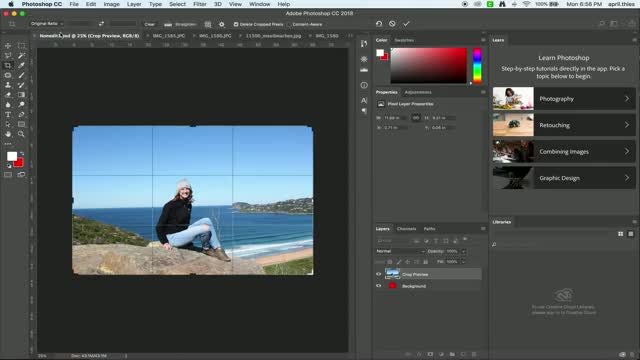Screen dimensions: 640x360
Task: Open the Apple menu
Action: click(x=11, y=4)
